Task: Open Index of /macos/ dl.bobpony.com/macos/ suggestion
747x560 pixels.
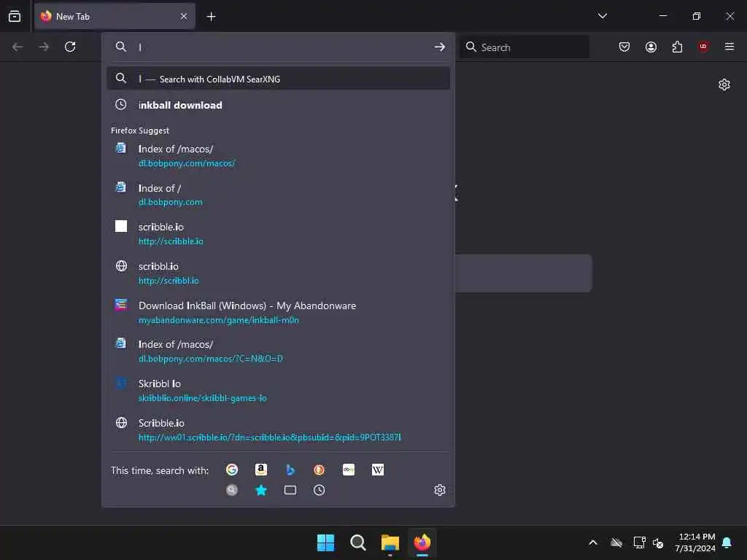Action: pyautogui.click(x=278, y=156)
